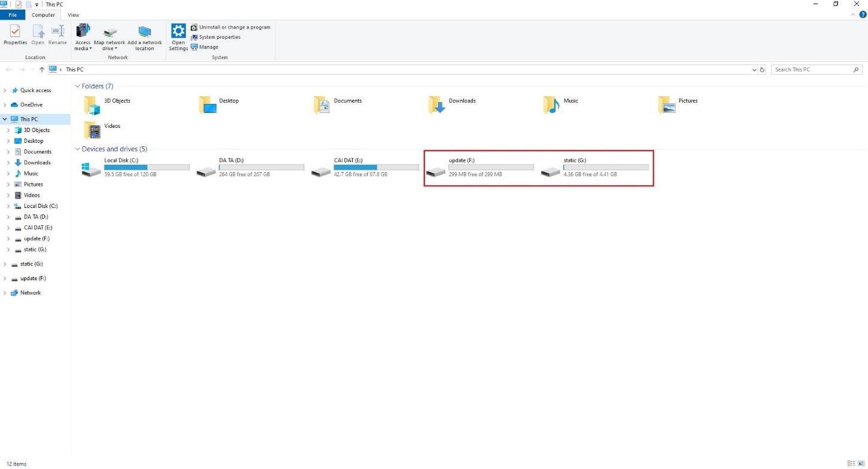Open Settings gear icon in ribbon
868x469 pixels.
pyautogui.click(x=178, y=31)
